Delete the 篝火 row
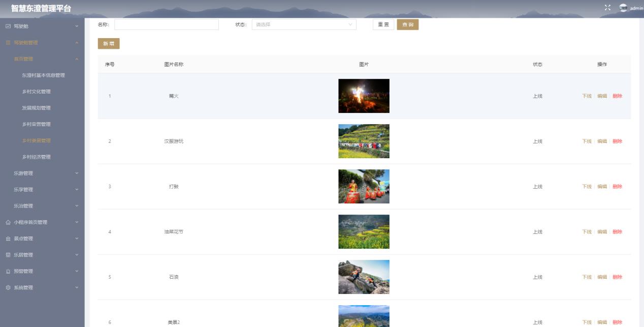The height and width of the screenshot is (327, 644). (617, 96)
